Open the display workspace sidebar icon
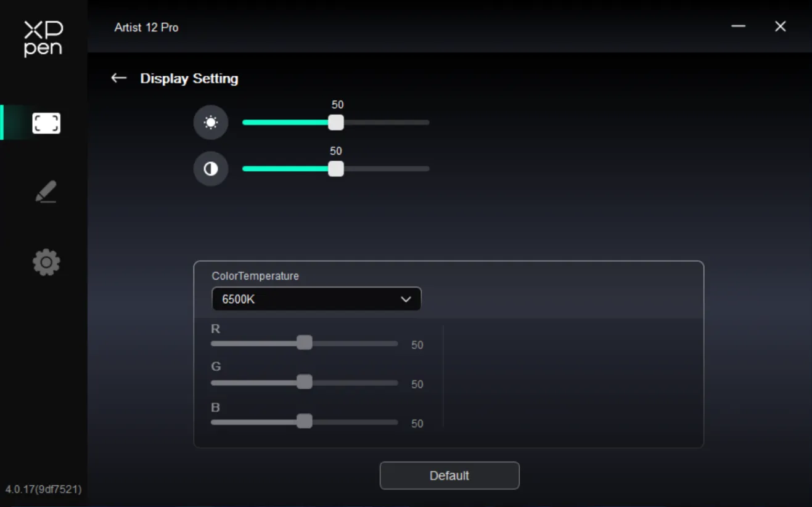 [46, 123]
